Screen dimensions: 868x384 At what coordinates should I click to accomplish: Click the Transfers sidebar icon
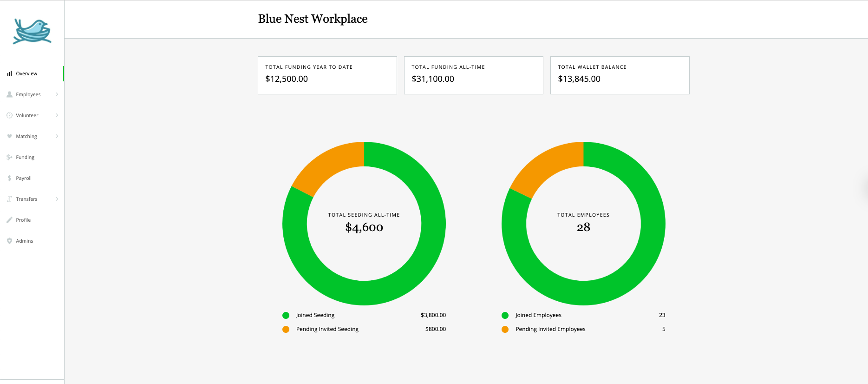click(9, 199)
